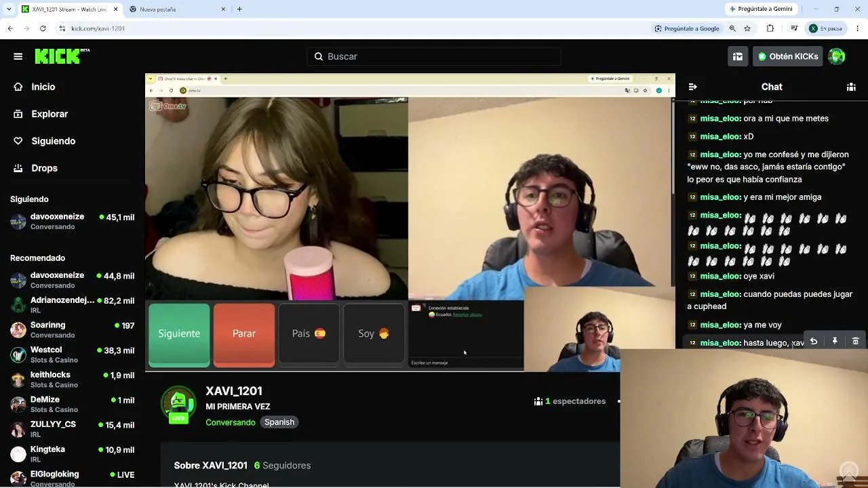Open the Chrome media controls icon
868x488 pixels.
pyautogui.click(x=794, y=28)
